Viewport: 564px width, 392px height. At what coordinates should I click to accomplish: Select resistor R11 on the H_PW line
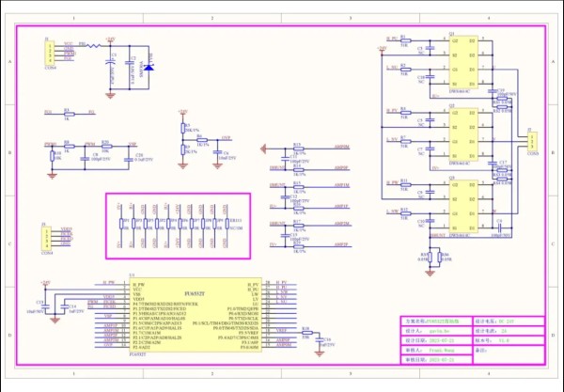click(405, 184)
